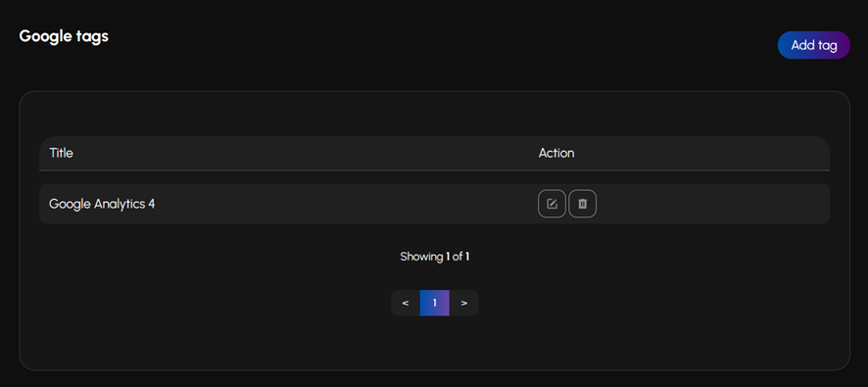Click the highlighted current page number
This screenshot has height=387, width=868.
pos(435,303)
